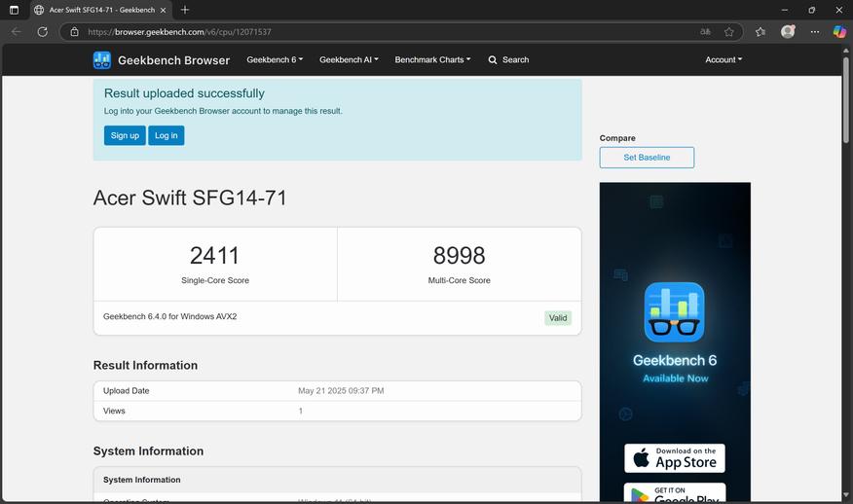Open Search in the navigation bar
853x504 pixels.
[508, 59]
